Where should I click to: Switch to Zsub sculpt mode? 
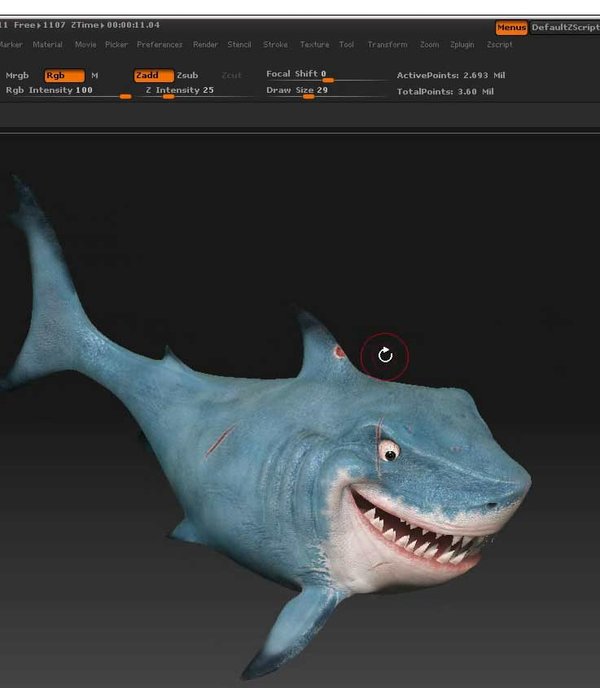tap(187, 75)
